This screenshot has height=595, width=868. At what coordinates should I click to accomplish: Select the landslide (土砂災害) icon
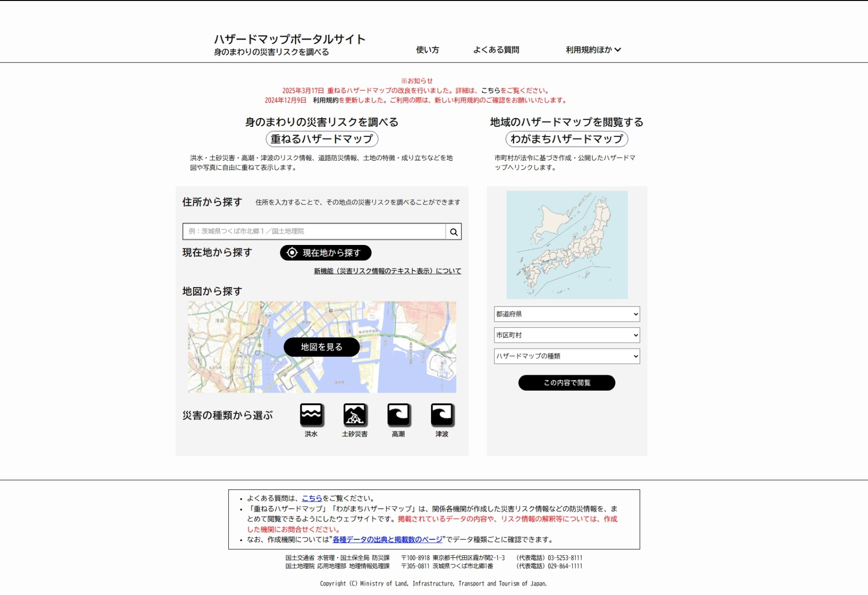pyautogui.click(x=355, y=415)
